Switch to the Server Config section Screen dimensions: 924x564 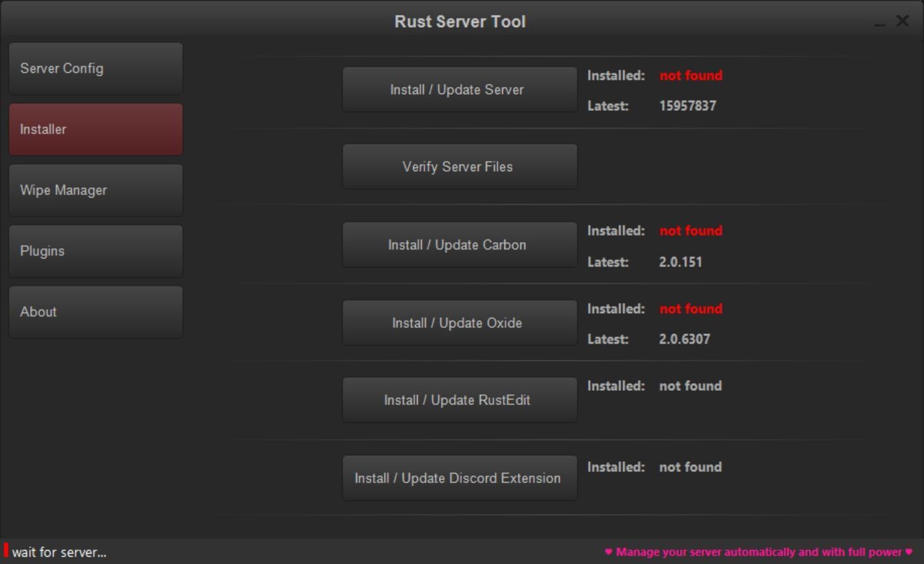tap(95, 68)
